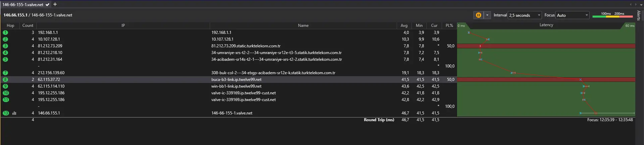Screen dimensions: 644x145
Task: Open the pause button dropdown arrow
Action: [487, 15]
